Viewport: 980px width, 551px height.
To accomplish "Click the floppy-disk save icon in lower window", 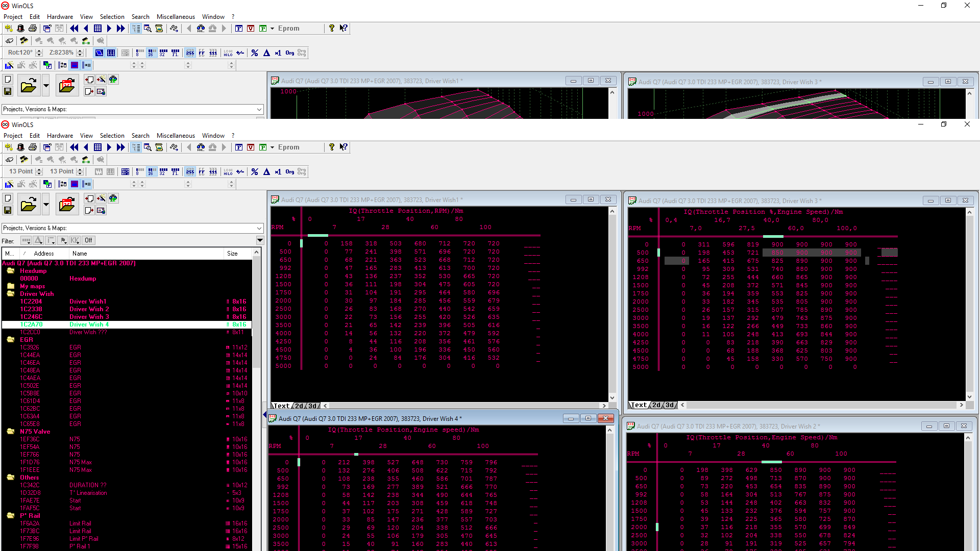I will click(8, 210).
